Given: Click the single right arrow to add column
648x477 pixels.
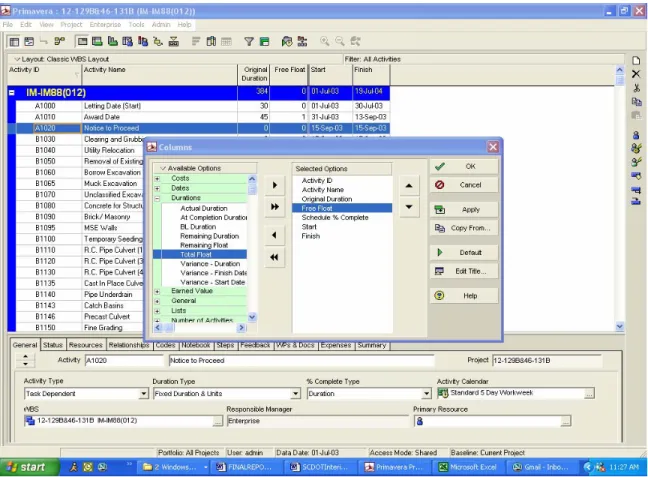Looking at the screenshot, I should click(274, 185).
